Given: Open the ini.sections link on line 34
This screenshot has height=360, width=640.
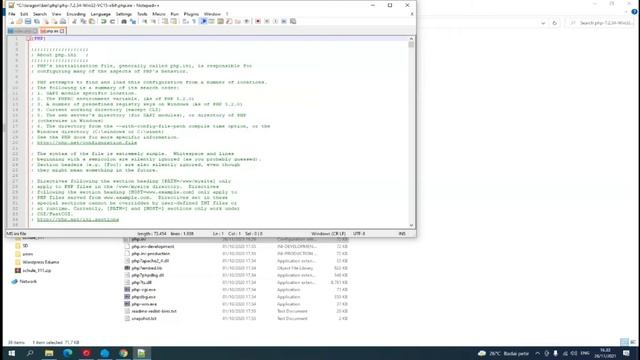Looking at the screenshot, I should pos(78,220).
